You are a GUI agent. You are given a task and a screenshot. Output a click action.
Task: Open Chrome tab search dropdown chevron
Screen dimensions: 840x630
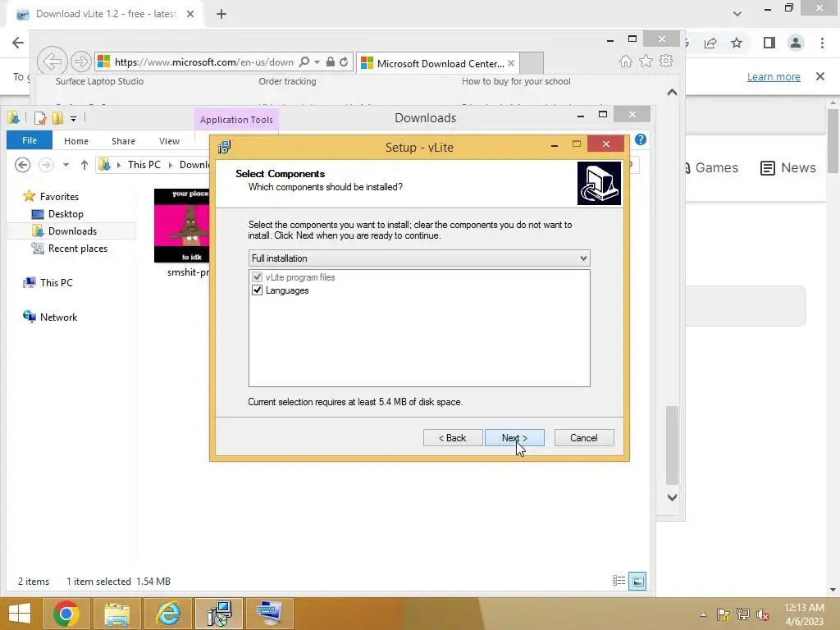(x=737, y=14)
